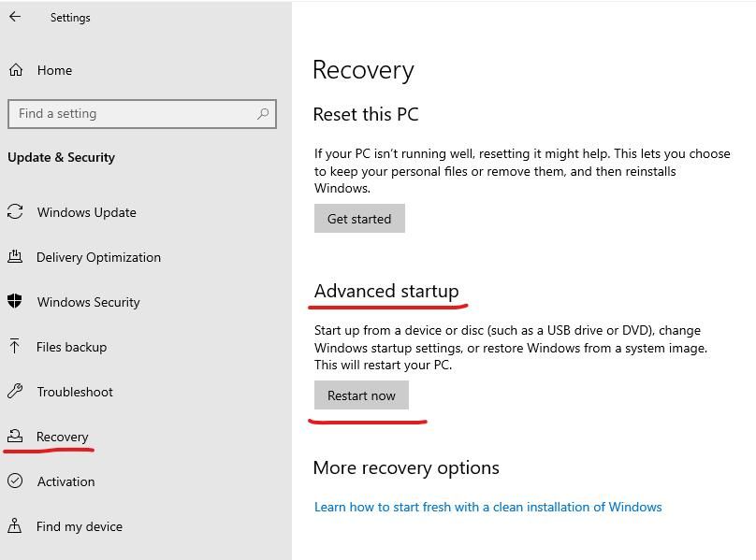The image size is (756, 560).
Task: Switch to the Activation page
Action: [64, 481]
